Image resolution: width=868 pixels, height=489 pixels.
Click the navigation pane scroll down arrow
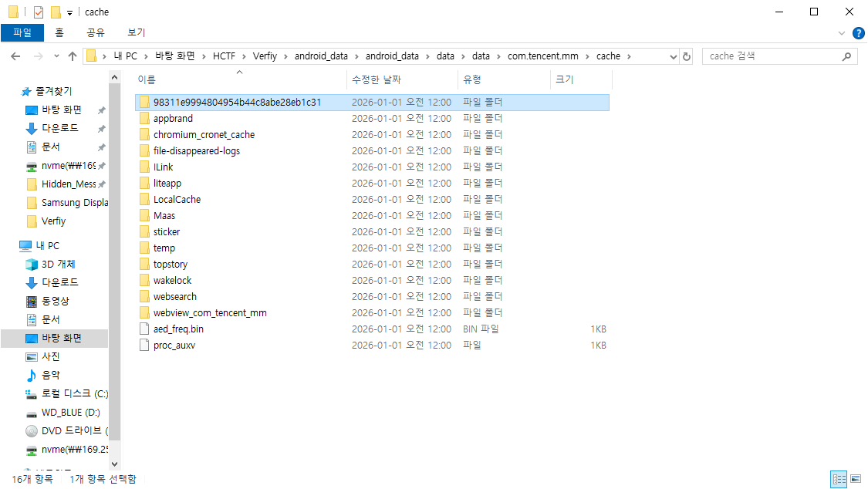click(x=115, y=464)
